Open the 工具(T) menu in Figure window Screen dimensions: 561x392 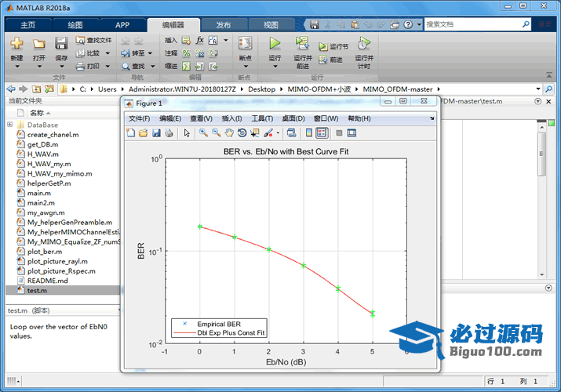[x=261, y=118]
